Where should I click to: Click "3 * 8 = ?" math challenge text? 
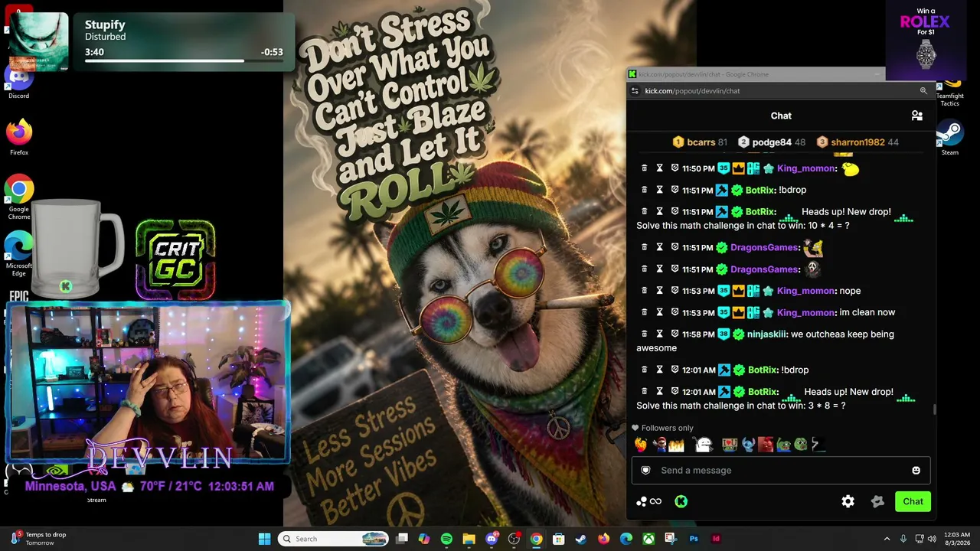[x=827, y=406]
